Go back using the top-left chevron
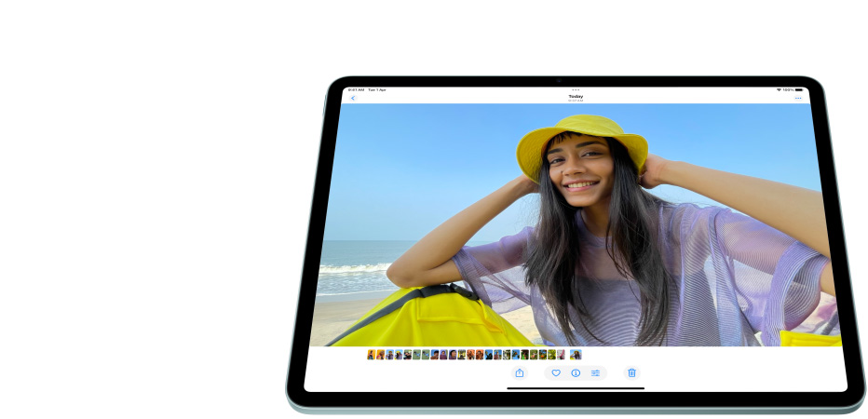The height and width of the screenshot is (419, 868). click(353, 98)
